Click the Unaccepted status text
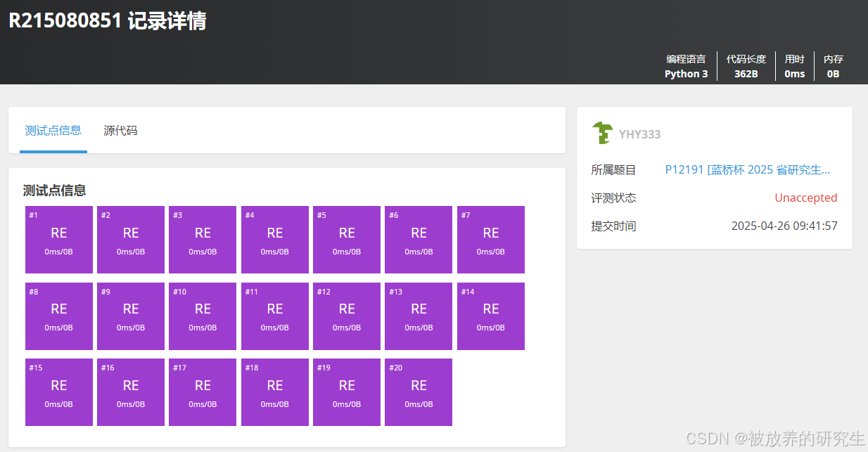The width and height of the screenshot is (868, 452). pyautogui.click(x=806, y=198)
